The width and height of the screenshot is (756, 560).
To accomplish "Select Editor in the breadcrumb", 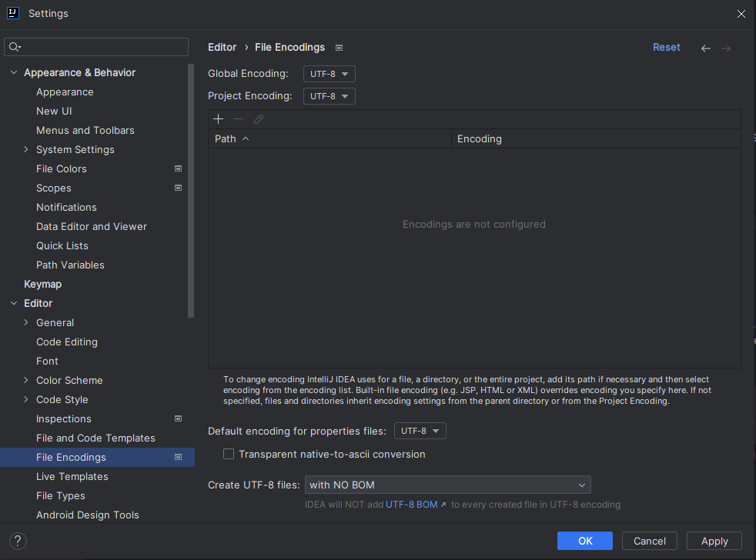I will click(x=222, y=47).
